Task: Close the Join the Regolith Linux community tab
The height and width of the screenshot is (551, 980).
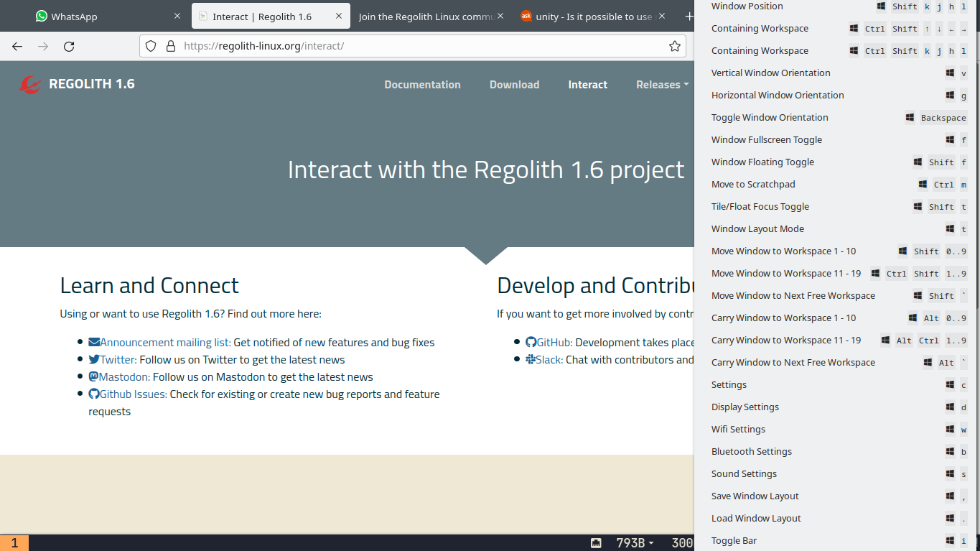Action: click(500, 16)
